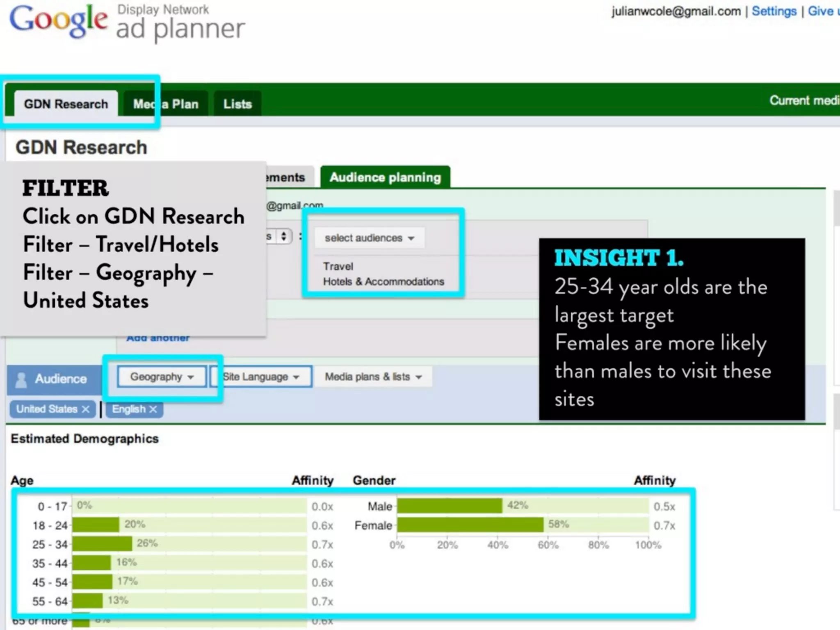Open the select audiences dropdown
Screen dimensions: 840x630
click(x=369, y=238)
